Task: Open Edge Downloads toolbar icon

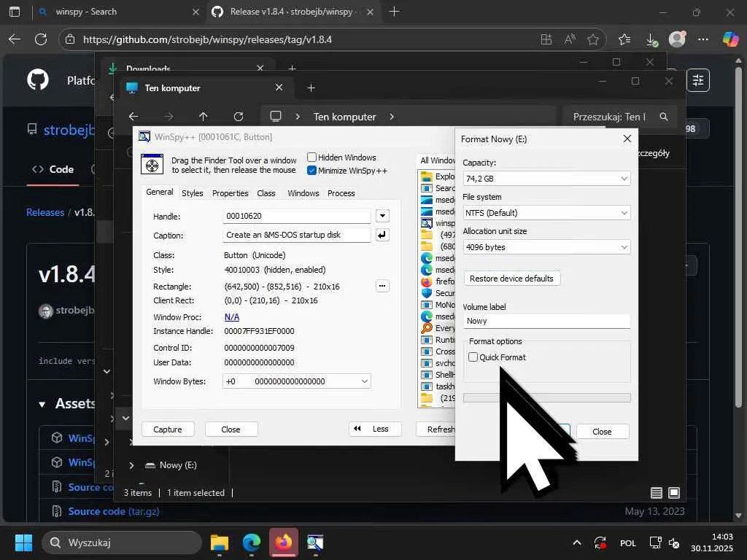Action: (x=651, y=39)
